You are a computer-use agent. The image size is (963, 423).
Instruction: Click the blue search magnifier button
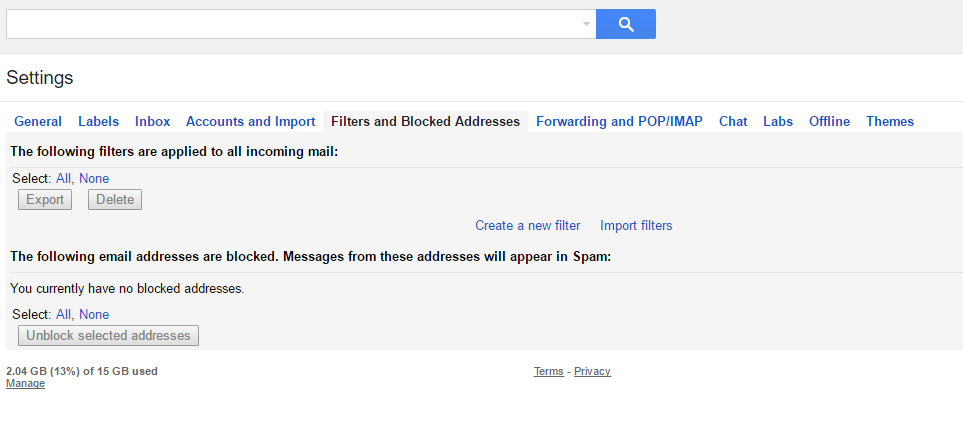click(626, 24)
